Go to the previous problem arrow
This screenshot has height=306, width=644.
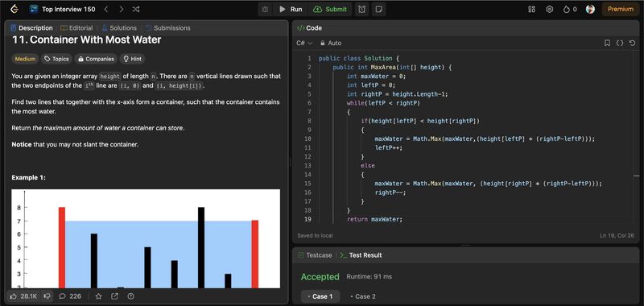[x=106, y=9]
